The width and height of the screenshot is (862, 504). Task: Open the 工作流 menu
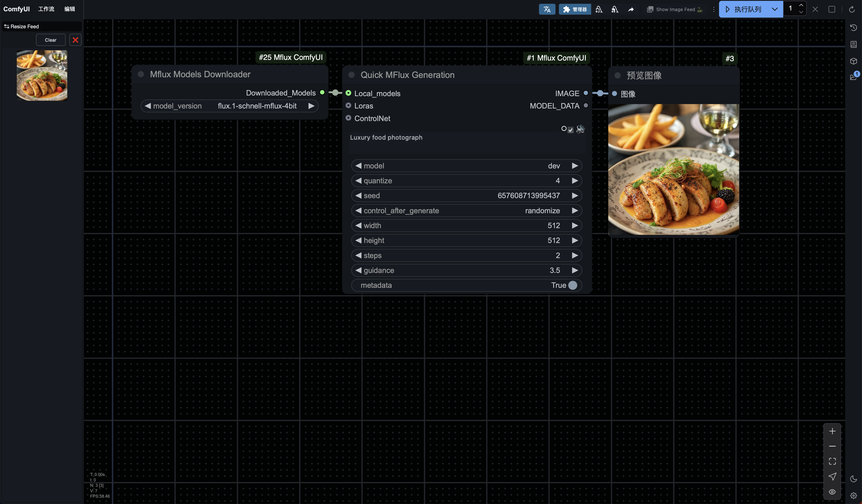46,9
